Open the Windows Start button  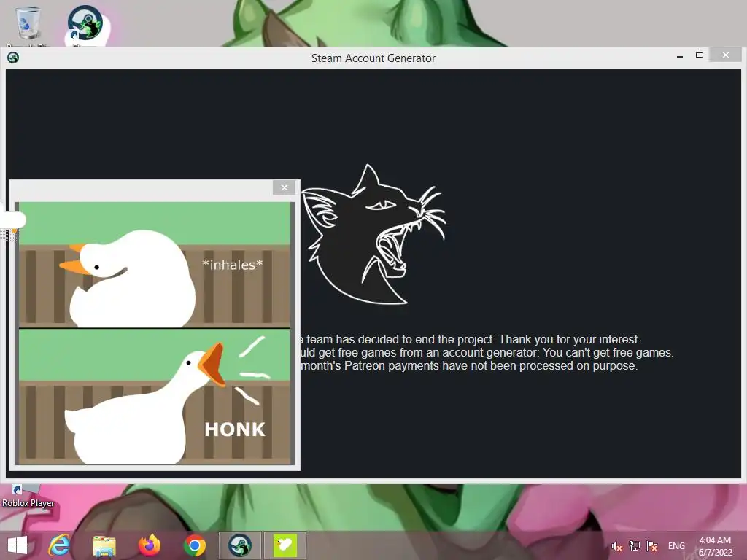coord(18,545)
